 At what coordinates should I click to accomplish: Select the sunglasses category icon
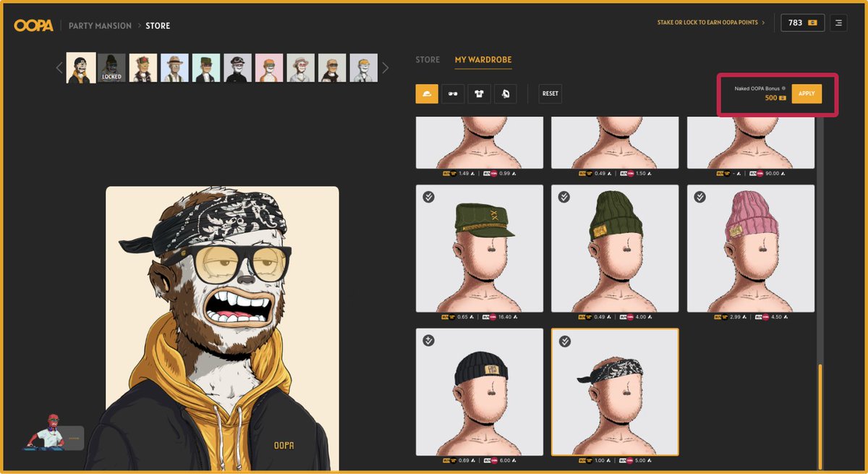point(453,93)
